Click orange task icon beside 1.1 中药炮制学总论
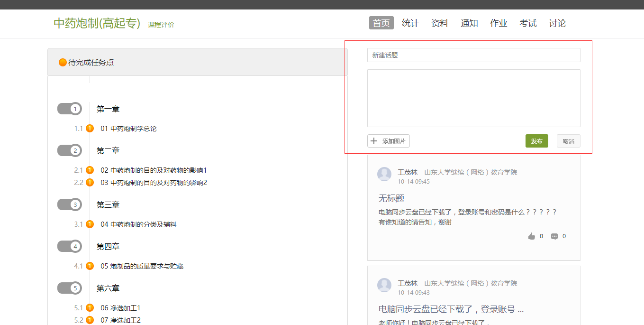This screenshot has height=325, width=644. [90, 129]
